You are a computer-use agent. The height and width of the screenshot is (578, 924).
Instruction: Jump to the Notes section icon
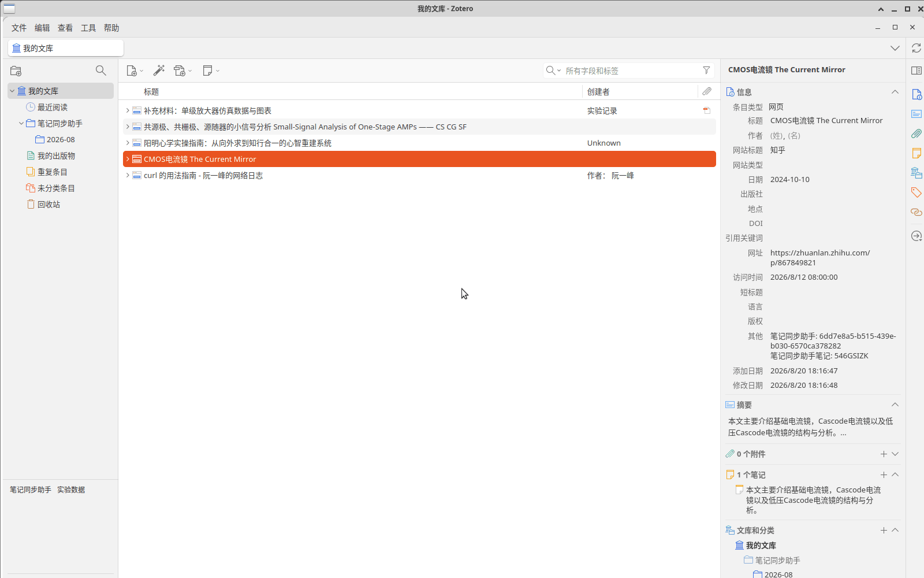916,153
